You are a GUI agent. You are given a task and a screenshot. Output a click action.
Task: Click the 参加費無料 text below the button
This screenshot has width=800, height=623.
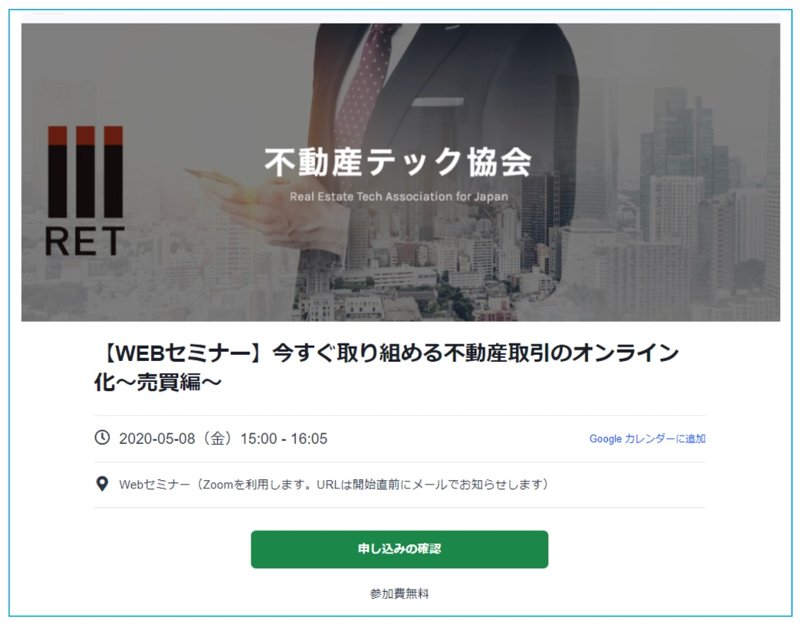click(399, 593)
